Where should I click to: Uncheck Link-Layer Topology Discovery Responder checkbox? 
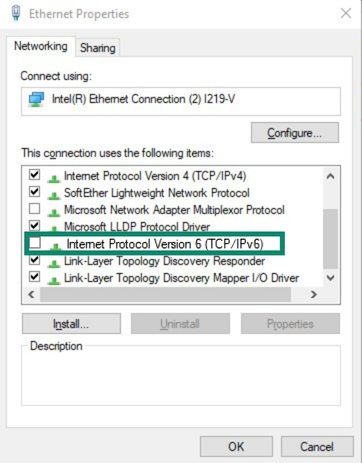(x=35, y=260)
